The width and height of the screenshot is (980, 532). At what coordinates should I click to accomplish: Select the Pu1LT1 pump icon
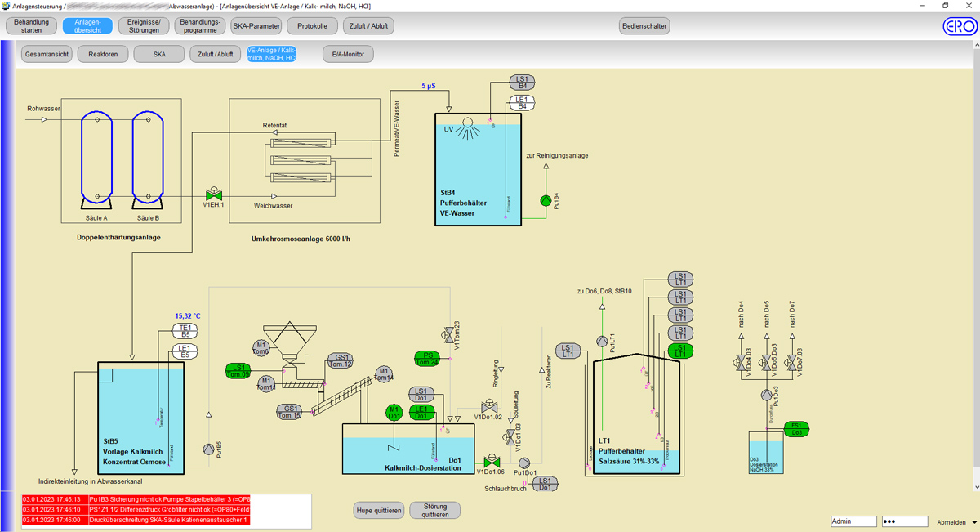602,342
